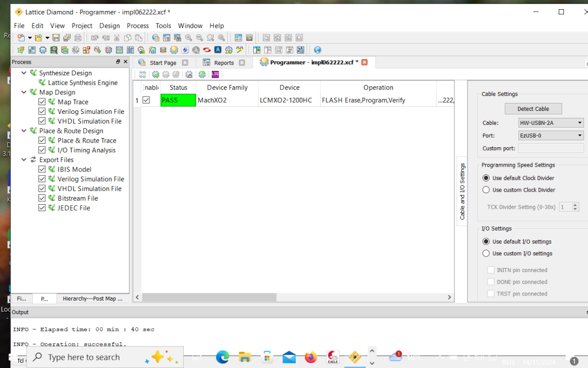The height and width of the screenshot is (368, 588).
Task: Toggle the JEDEC File checkbox
Action: [x=42, y=208]
